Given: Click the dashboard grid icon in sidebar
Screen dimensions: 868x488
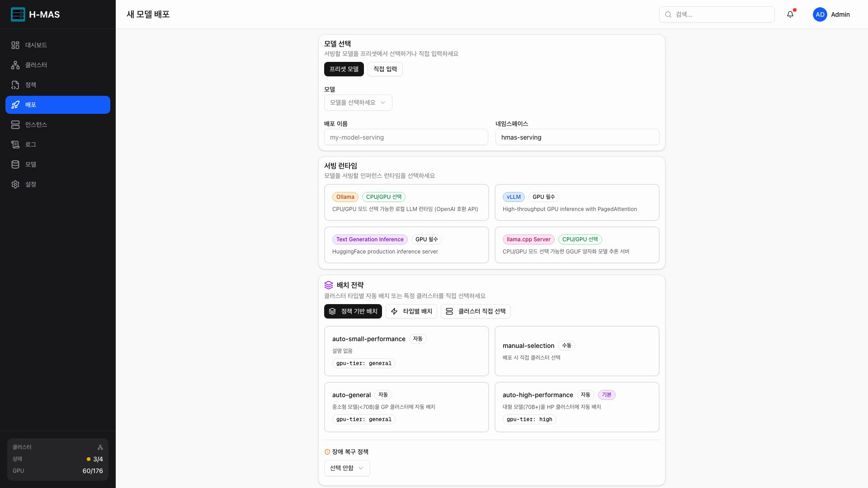Looking at the screenshot, I should 15,45.
